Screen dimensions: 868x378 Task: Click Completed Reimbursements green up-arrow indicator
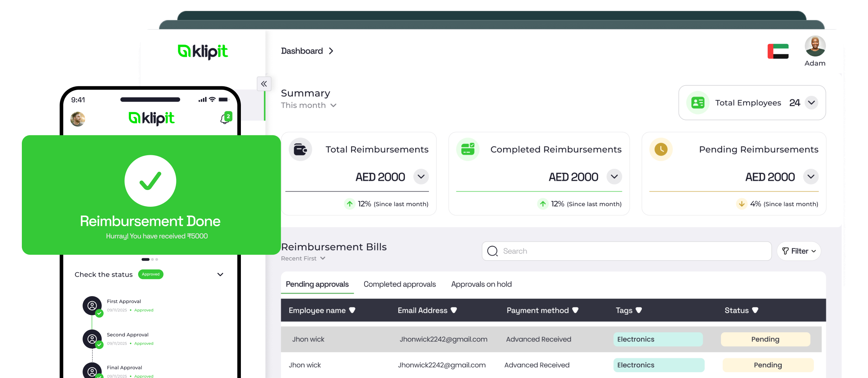(543, 204)
